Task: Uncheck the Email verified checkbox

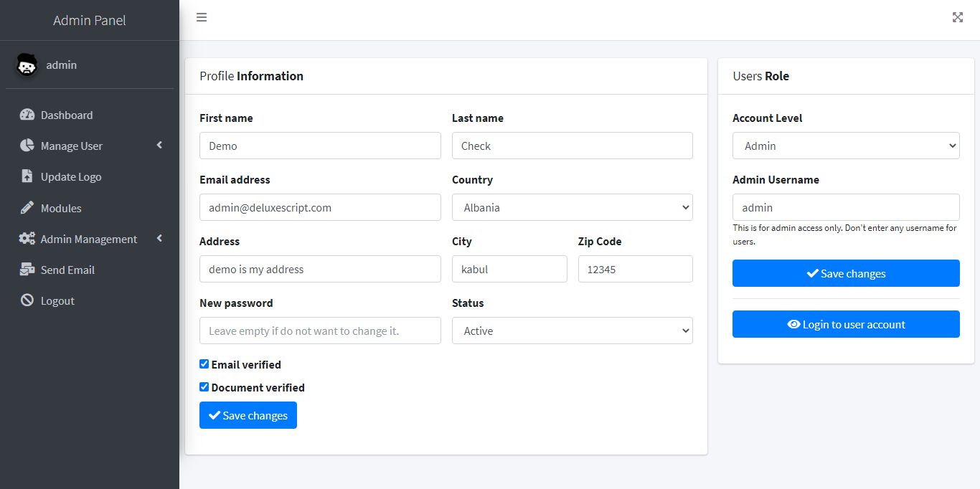Action: click(204, 364)
